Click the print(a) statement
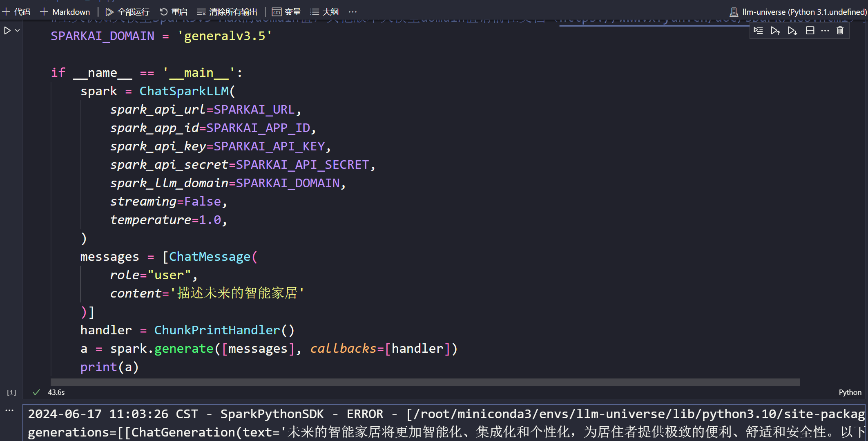The height and width of the screenshot is (441, 868). tap(109, 367)
